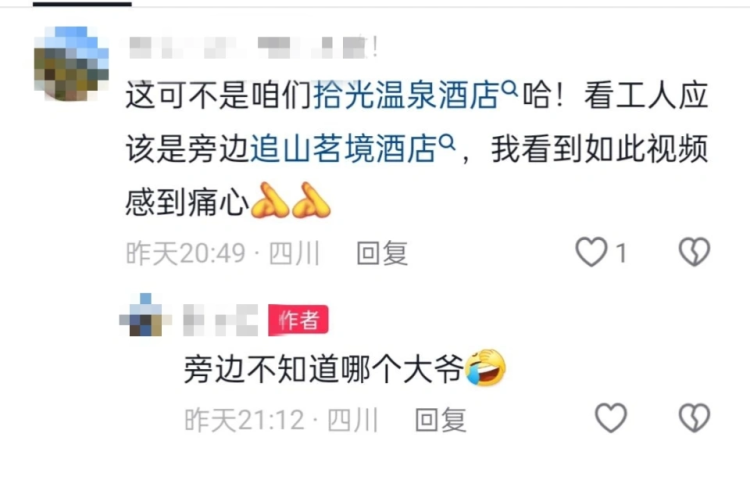Open the author's small avatar in reply
The height and width of the screenshot is (480, 750).
[145, 315]
